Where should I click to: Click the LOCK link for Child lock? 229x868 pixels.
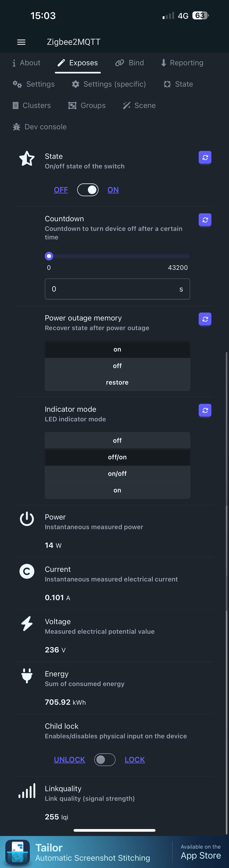(135, 759)
